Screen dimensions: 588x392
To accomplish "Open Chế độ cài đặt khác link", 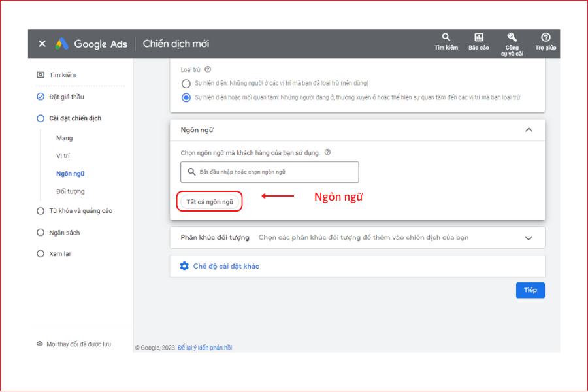I will pyautogui.click(x=226, y=266).
